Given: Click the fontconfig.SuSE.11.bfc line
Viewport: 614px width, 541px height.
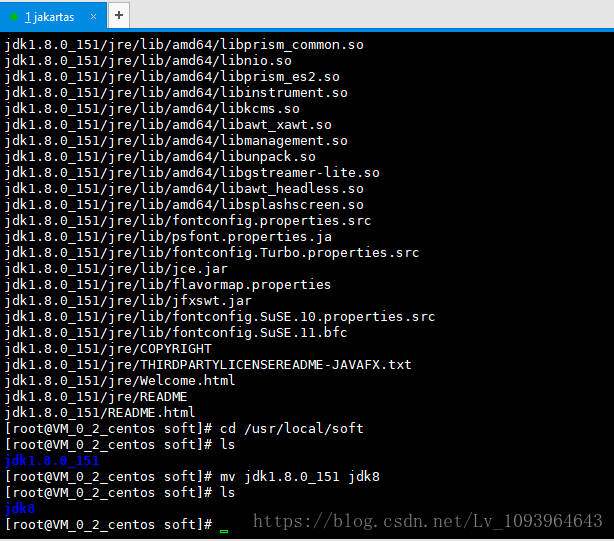Looking at the screenshot, I should [176, 333].
